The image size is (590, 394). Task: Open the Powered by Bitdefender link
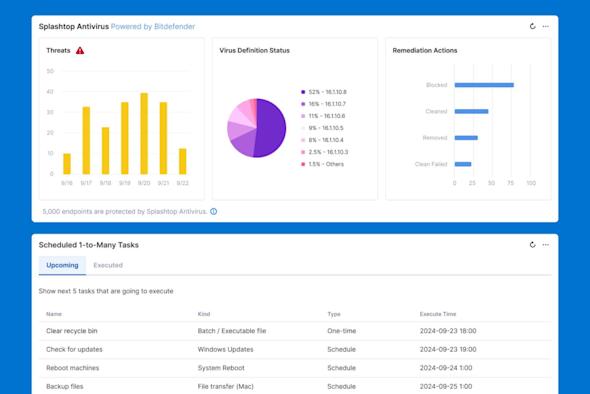coord(153,27)
